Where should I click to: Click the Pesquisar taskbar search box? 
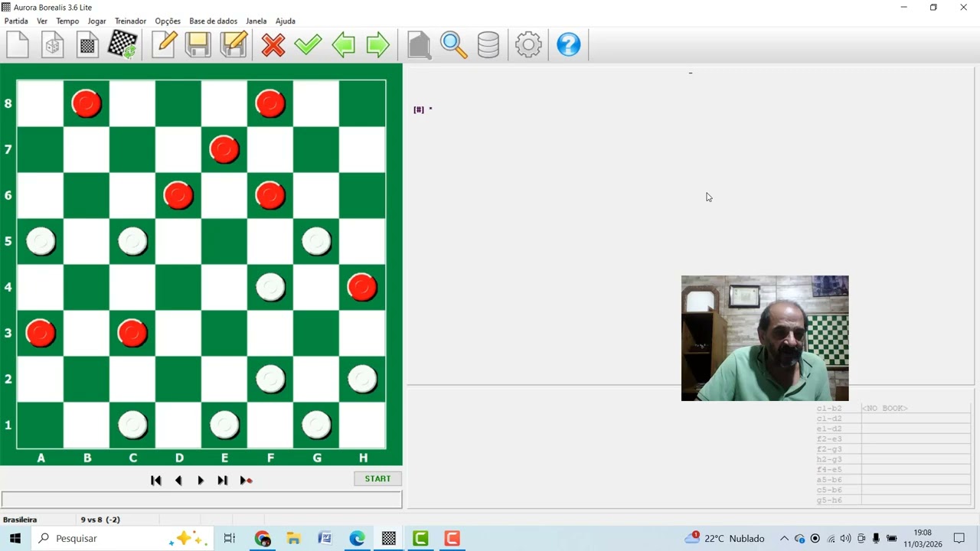click(x=122, y=539)
